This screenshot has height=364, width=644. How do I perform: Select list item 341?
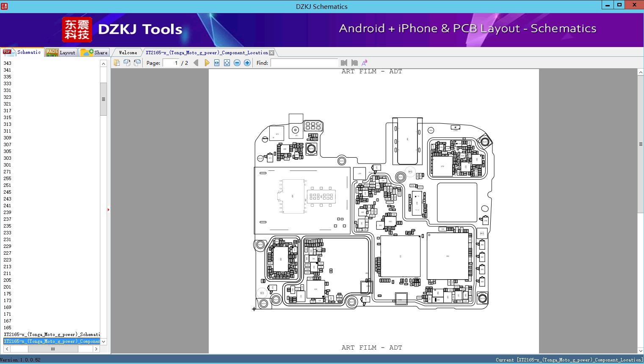(x=7, y=70)
